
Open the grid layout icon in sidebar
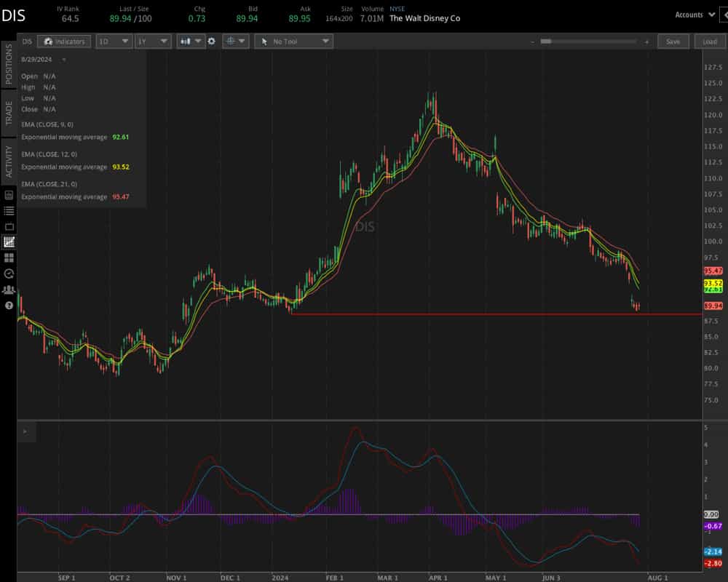[9, 258]
